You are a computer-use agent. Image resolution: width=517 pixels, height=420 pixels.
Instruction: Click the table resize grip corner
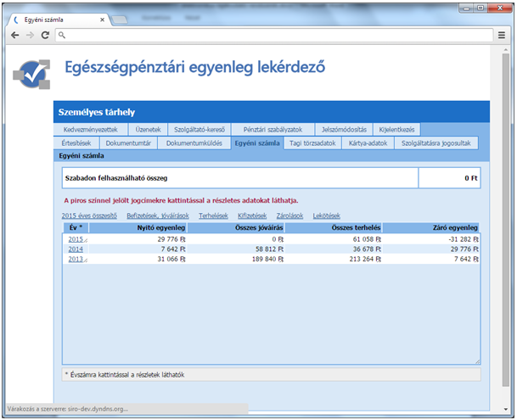coord(477,361)
